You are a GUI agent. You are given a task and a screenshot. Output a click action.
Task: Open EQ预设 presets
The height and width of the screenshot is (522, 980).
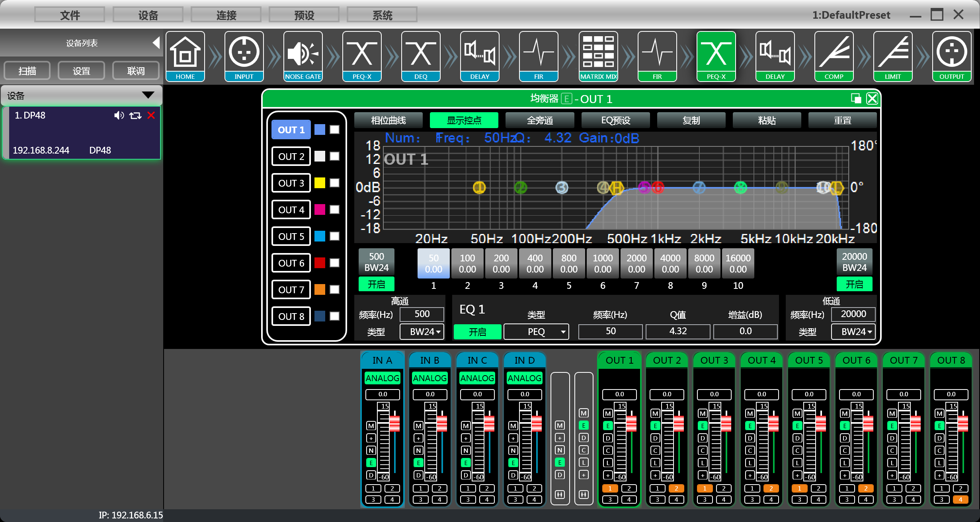pyautogui.click(x=615, y=120)
